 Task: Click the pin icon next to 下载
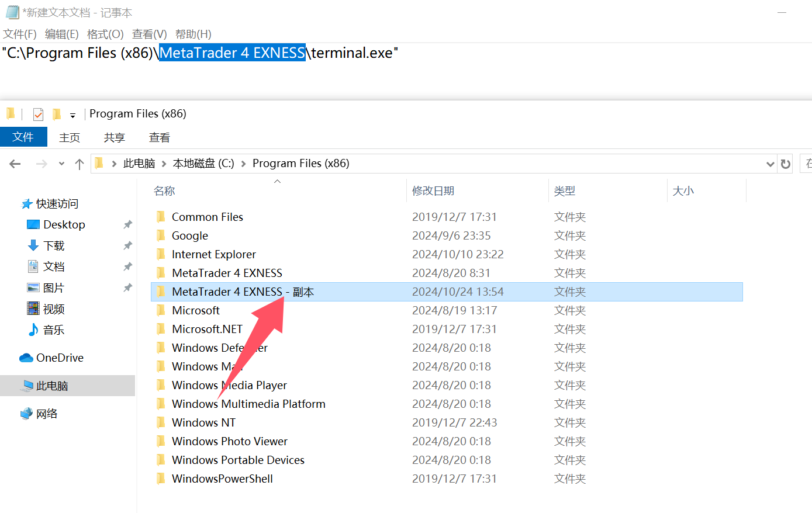point(127,246)
